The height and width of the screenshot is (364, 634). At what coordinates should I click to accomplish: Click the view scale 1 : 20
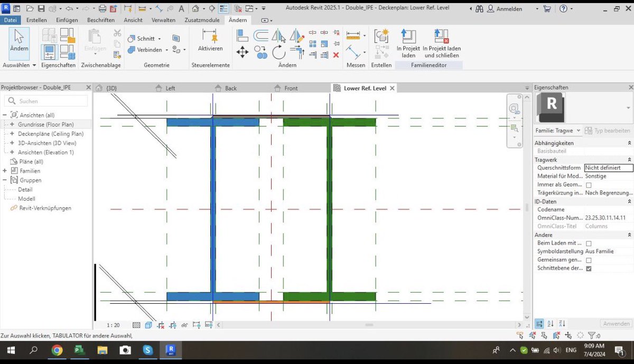point(113,325)
